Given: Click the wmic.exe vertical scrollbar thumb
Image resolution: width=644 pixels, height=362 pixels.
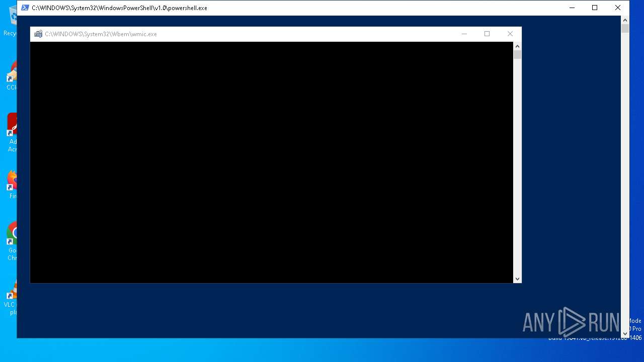Looking at the screenshot, I should (517, 54).
